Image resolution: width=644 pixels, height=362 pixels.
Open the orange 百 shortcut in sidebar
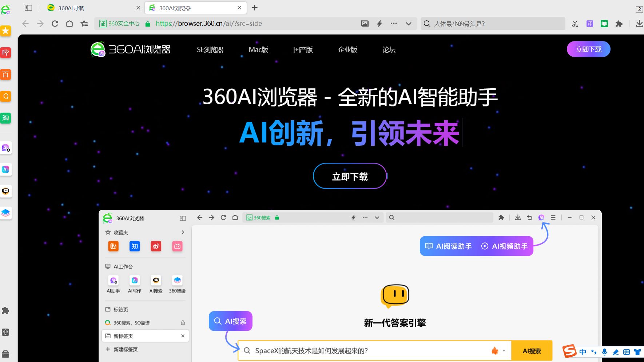5,75
